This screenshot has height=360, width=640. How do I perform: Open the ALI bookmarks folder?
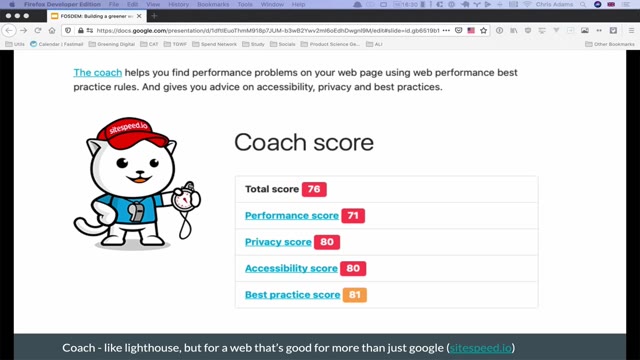(x=374, y=44)
